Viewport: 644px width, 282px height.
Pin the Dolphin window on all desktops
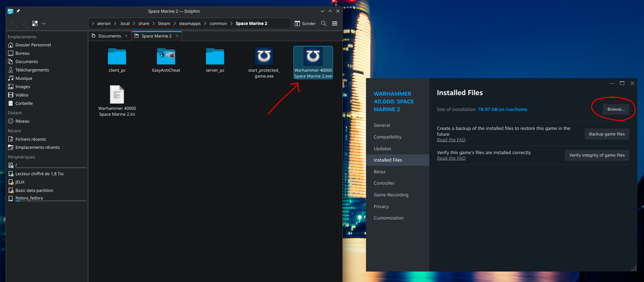pyautogui.click(x=19, y=11)
